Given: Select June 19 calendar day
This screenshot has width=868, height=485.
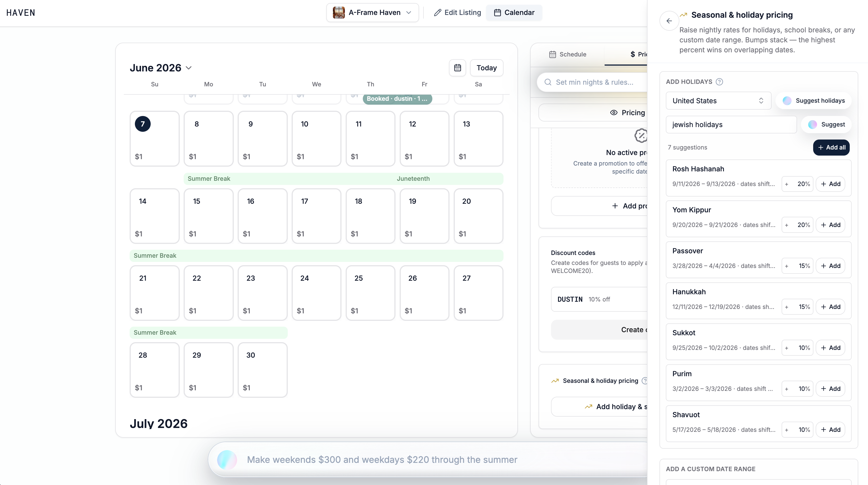Looking at the screenshot, I should tap(424, 216).
